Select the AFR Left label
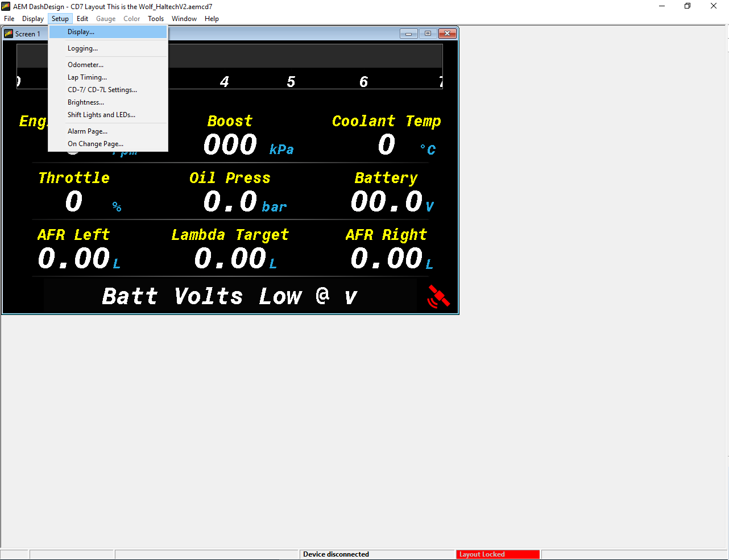 click(73, 235)
